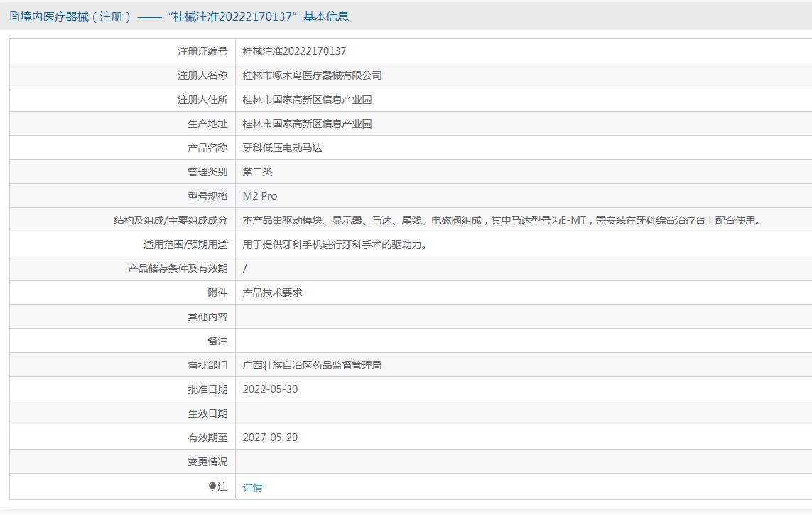Click the 生产地址 label

click(x=207, y=124)
